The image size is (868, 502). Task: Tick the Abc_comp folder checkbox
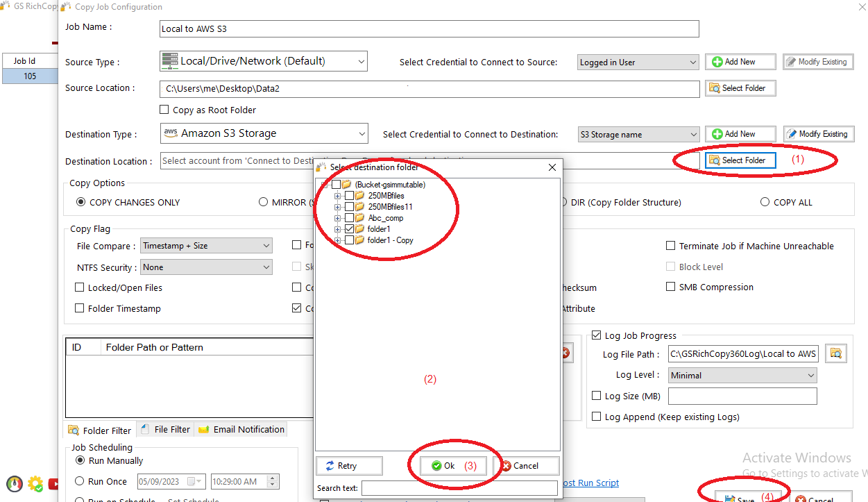349,218
